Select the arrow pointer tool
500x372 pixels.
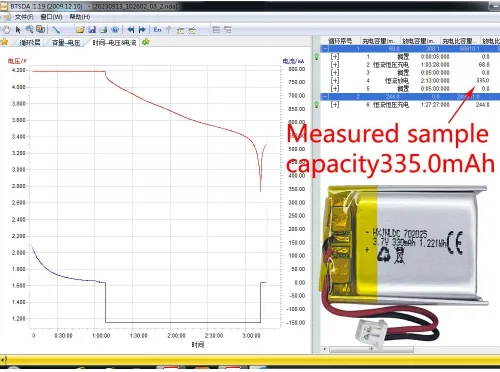pyautogui.click(x=18, y=30)
